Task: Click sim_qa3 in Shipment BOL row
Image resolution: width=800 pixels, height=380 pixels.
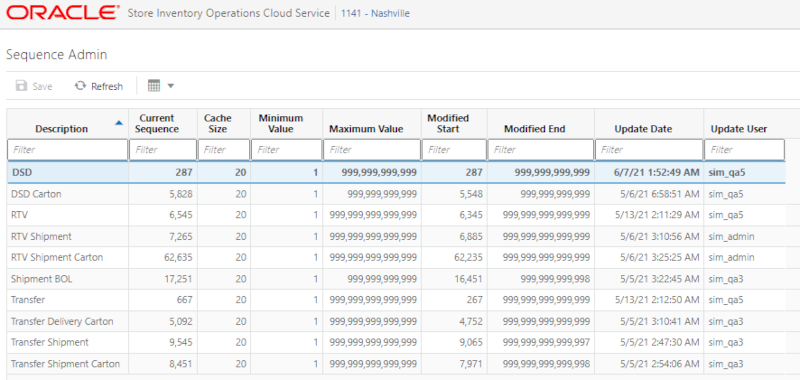Action: point(727,279)
